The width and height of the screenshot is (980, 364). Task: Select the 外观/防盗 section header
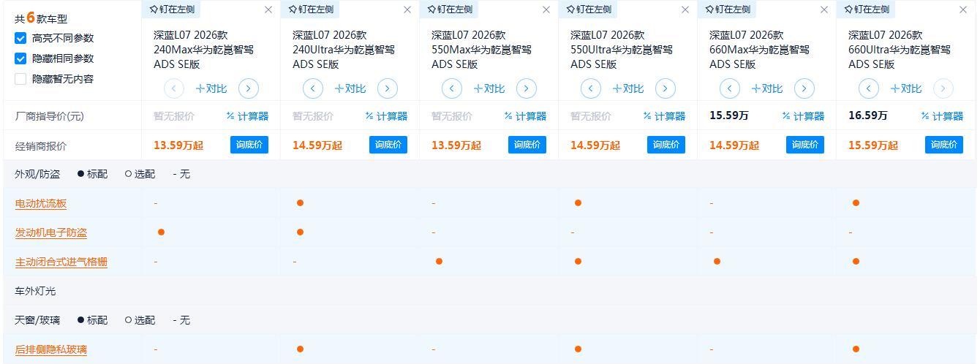[x=37, y=175]
